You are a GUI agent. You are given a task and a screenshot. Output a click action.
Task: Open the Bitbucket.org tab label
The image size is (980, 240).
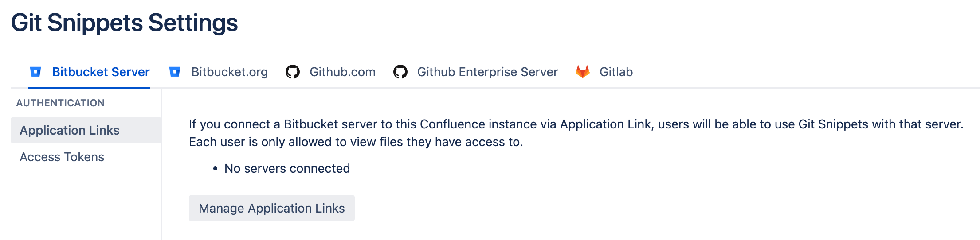click(x=229, y=72)
